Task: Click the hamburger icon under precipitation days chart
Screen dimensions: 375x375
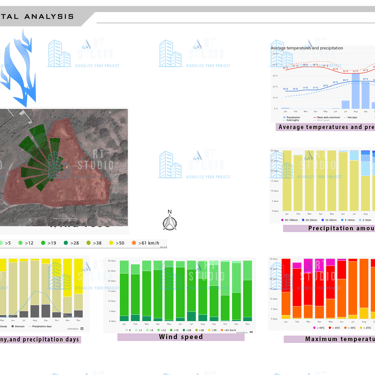Action: 82,329
